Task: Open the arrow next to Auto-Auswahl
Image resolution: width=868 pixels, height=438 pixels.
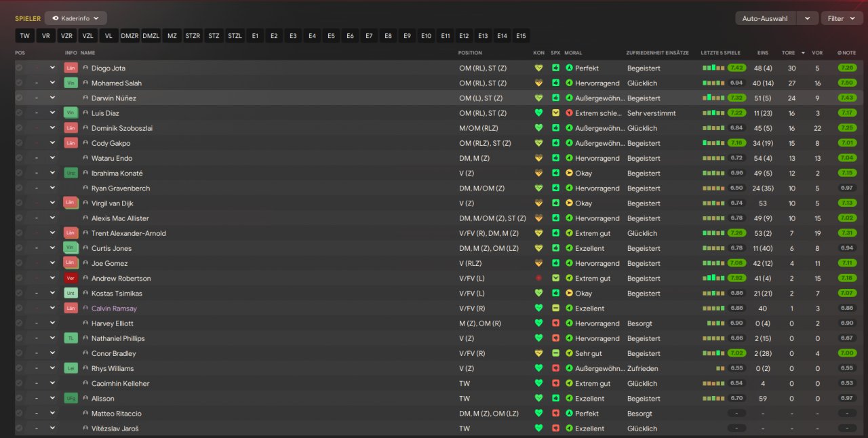Action: tap(807, 18)
